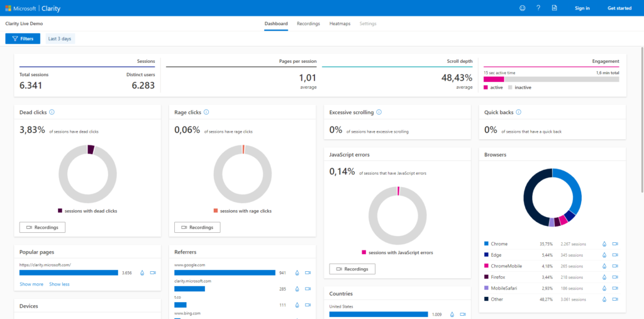
Task: Open recordings icon for United States row
Action: click(x=463, y=315)
